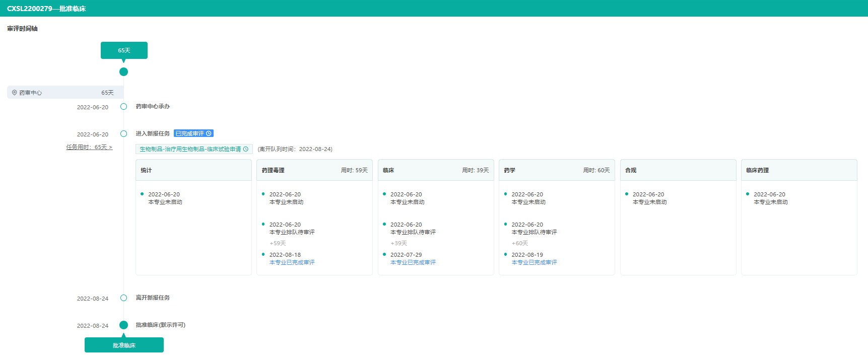This screenshot has height=359, width=868.
Task: Select the 进入新报任务 timeline circle
Action: 123,134
